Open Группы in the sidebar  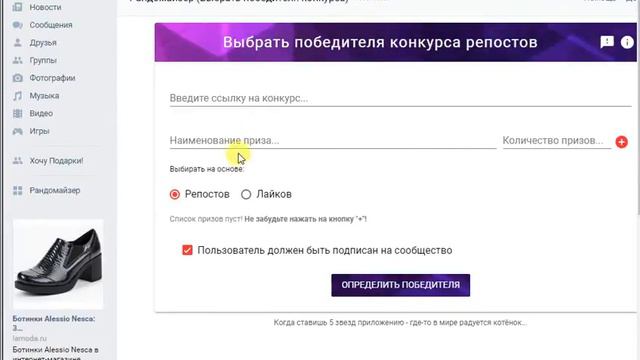[x=43, y=60]
